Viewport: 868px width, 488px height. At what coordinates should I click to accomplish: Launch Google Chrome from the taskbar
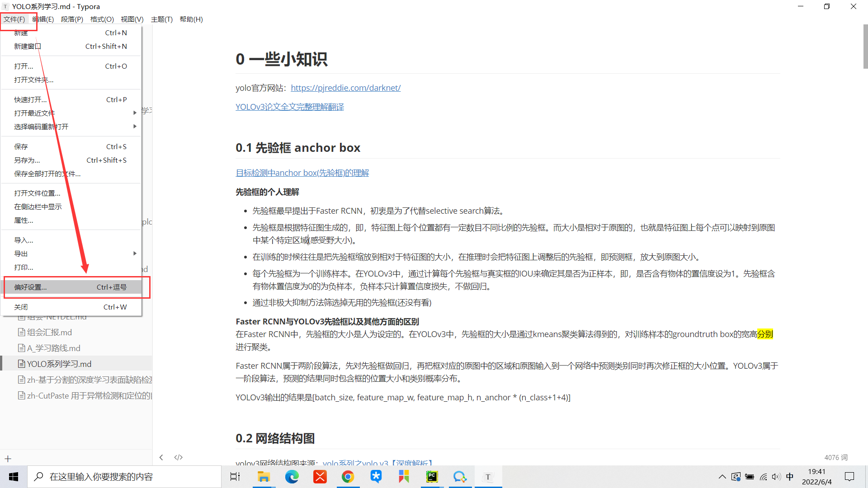pyautogui.click(x=348, y=477)
